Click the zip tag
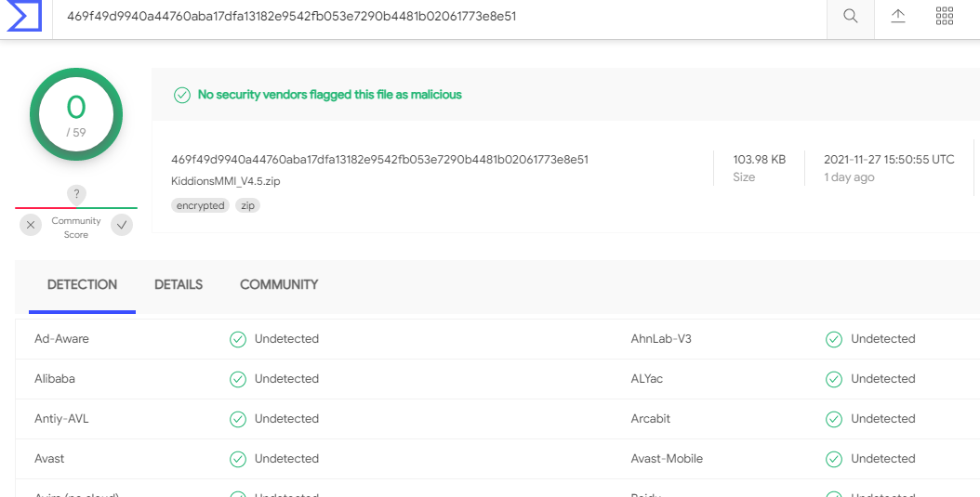 [247, 205]
